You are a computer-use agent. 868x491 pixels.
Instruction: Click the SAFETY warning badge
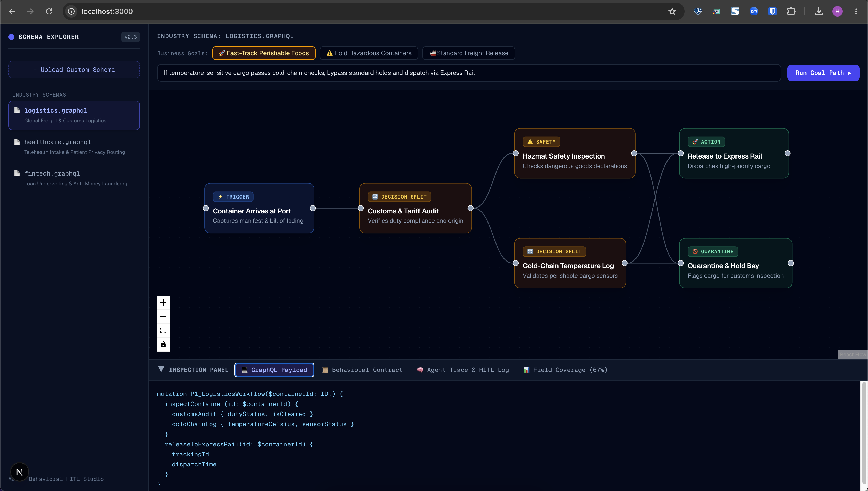tap(541, 142)
